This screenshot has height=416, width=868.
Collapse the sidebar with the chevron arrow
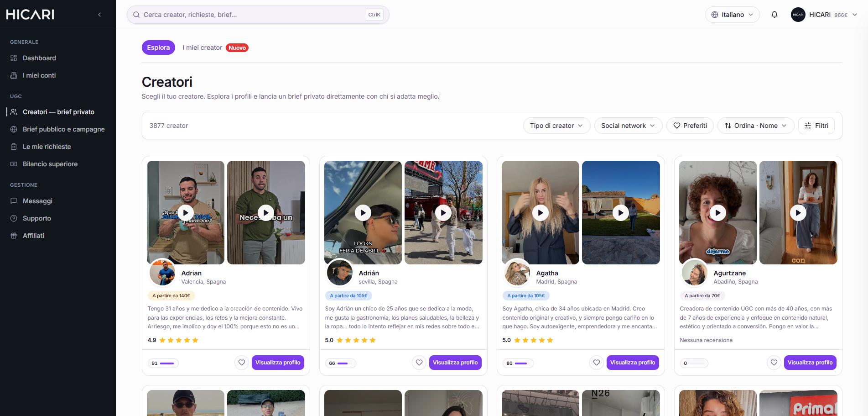99,15
